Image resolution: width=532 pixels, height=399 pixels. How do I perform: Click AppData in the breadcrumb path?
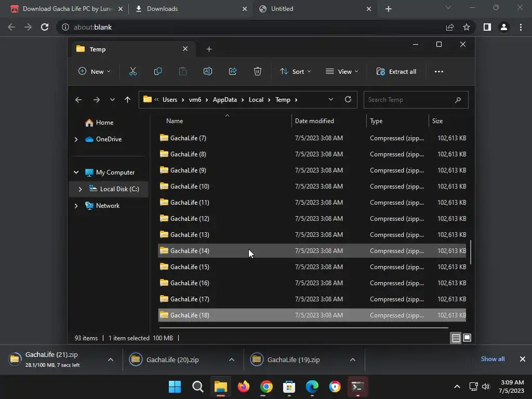224,100
